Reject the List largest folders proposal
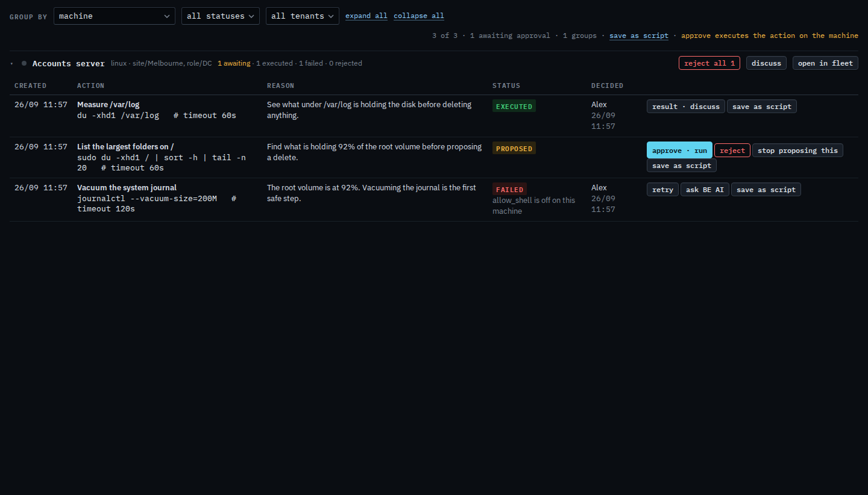 click(732, 151)
